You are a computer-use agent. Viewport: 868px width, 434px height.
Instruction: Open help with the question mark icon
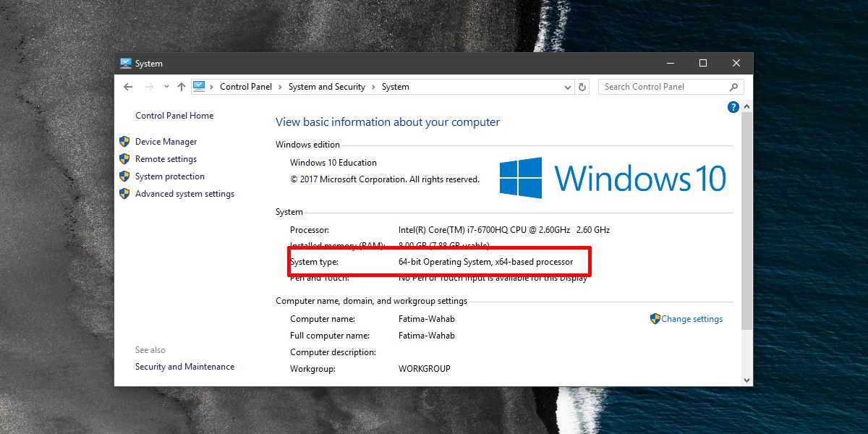coord(733,107)
